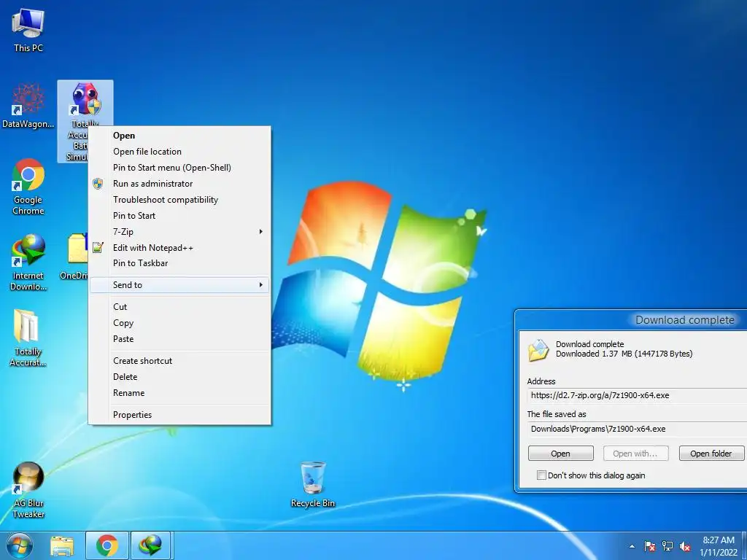Choose Create shortcut
The image size is (747, 560).
pos(179,361)
